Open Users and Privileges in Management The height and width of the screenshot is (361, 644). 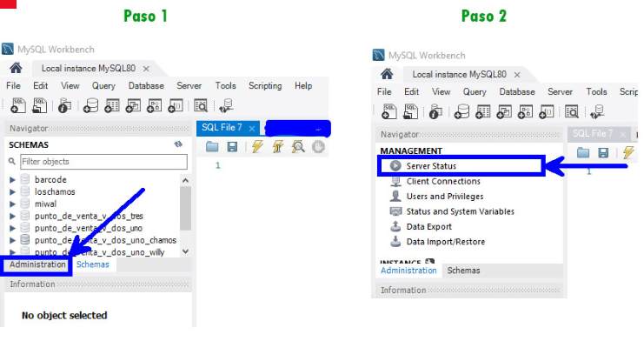[444, 196]
